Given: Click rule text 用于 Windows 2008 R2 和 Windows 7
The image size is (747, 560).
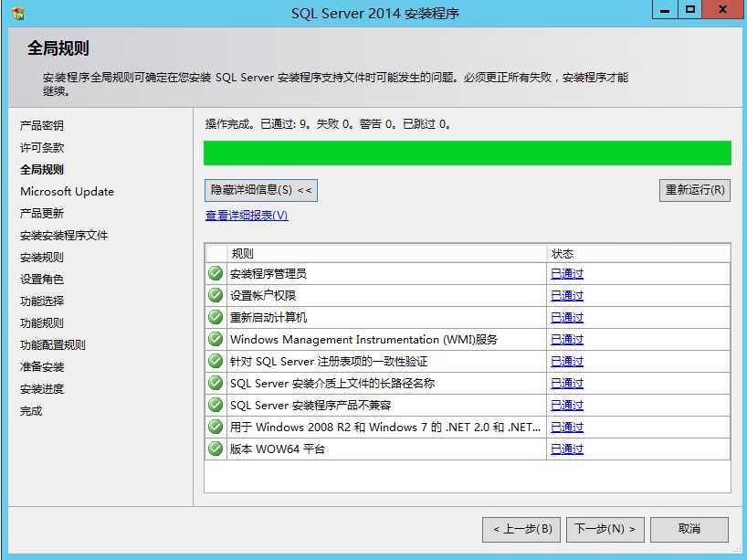Looking at the screenshot, I should pos(385,428).
